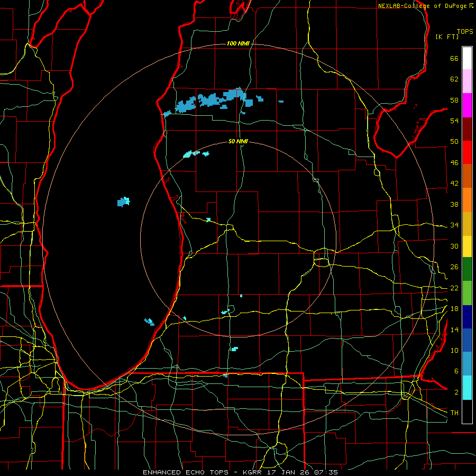Click the legend value 14

point(454,329)
